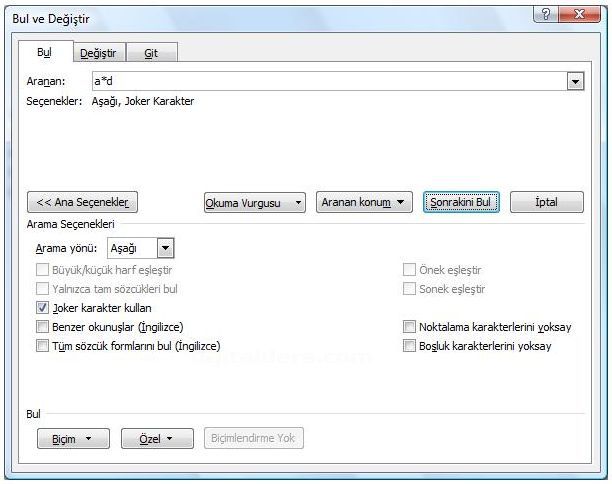Viewport: 612px width, 484px height.
Task: Toggle Yalnızca tam sözcükleri bul checkbox
Action: (42, 289)
